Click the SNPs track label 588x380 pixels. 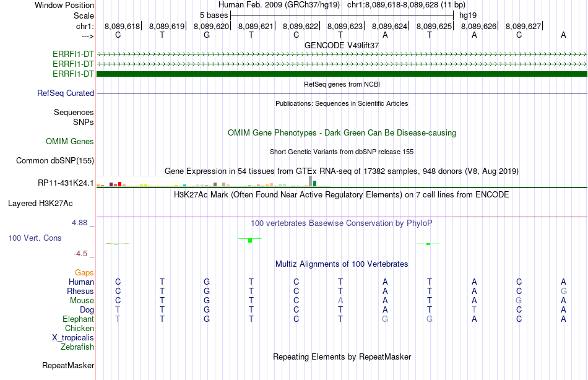click(84, 123)
